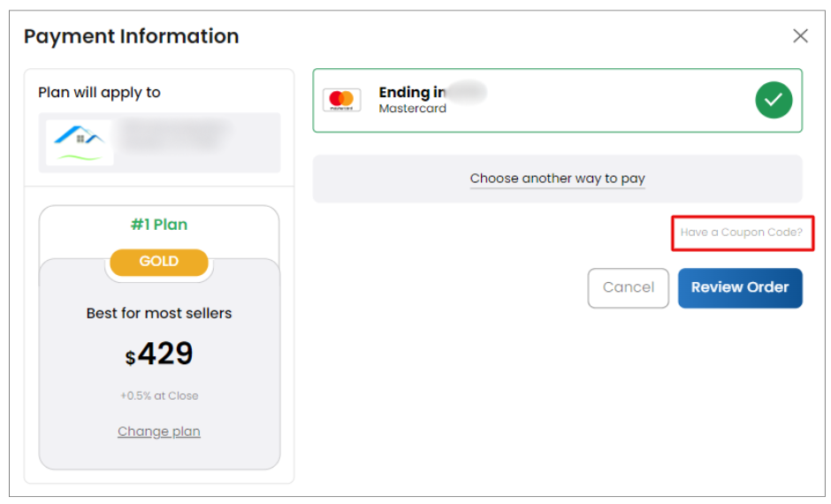
Task: Click Choose another way to pay
Action: click(557, 179)
